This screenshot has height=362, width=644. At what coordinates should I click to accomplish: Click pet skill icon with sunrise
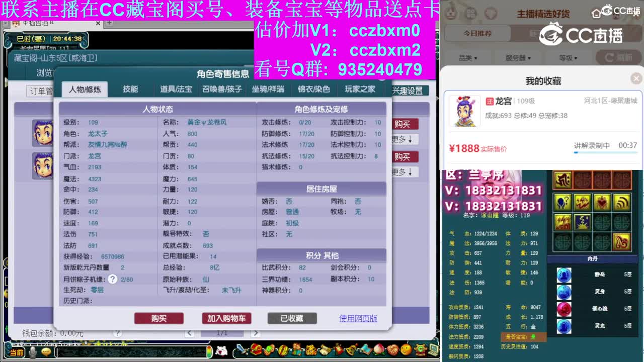[582, 222]
